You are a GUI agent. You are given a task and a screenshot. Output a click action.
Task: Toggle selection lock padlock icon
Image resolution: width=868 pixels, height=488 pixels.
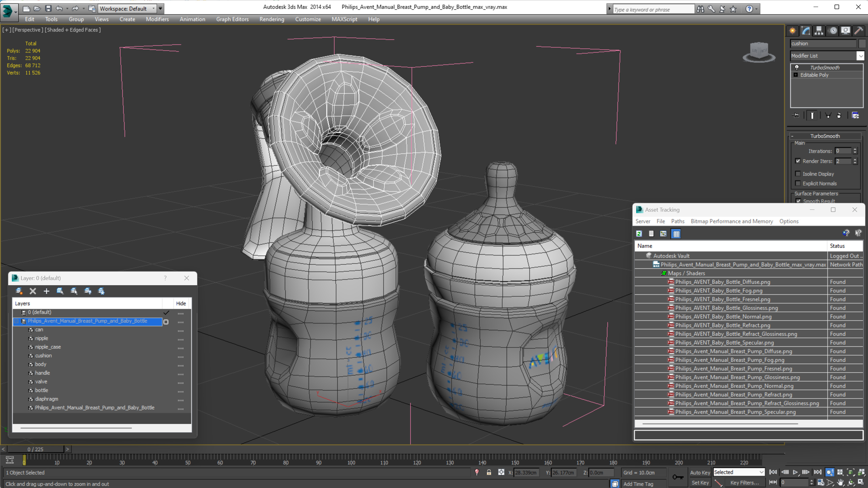point(489,472)
